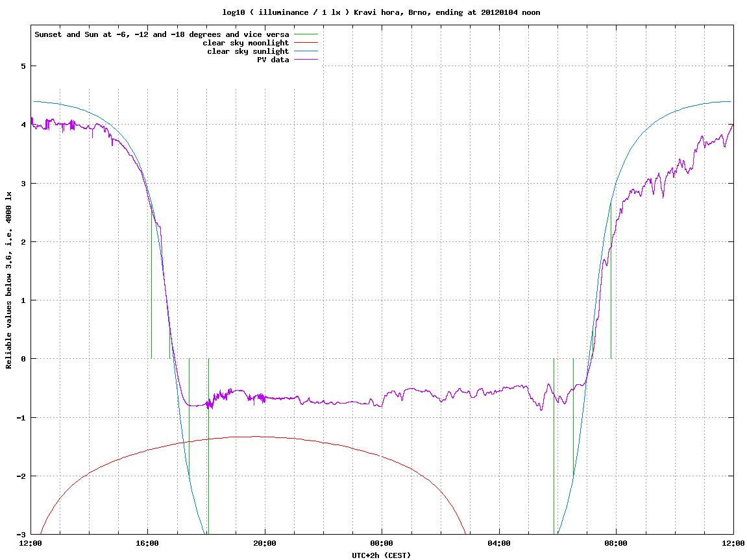Viewport: 747px width, 560px height.
Task: Click the peak of the red moonlight curve
Action: pyautogui.click(x=256, y=436)
